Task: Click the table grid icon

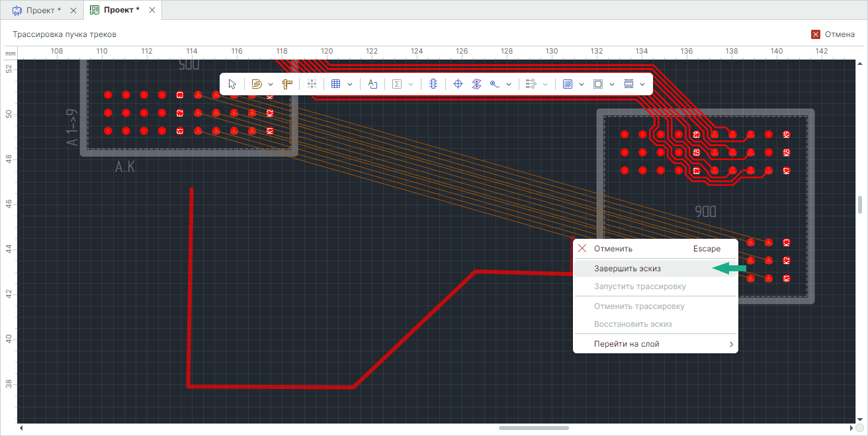Action: coord(335,84)
